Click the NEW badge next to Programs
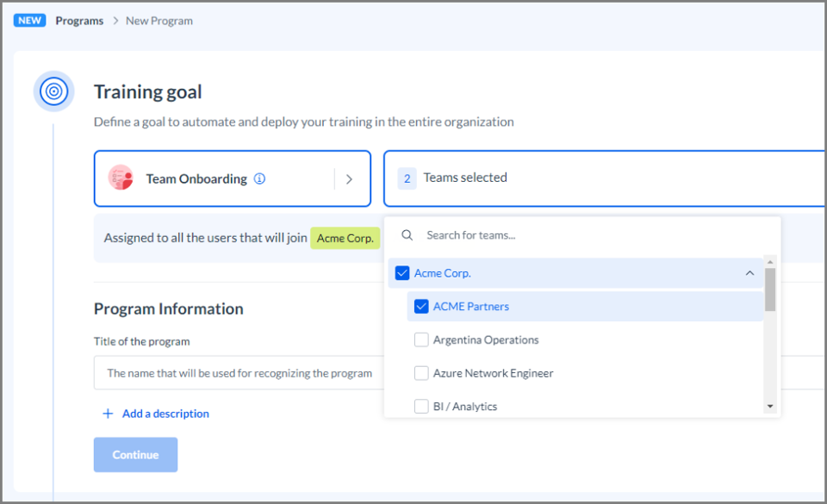 29,21
